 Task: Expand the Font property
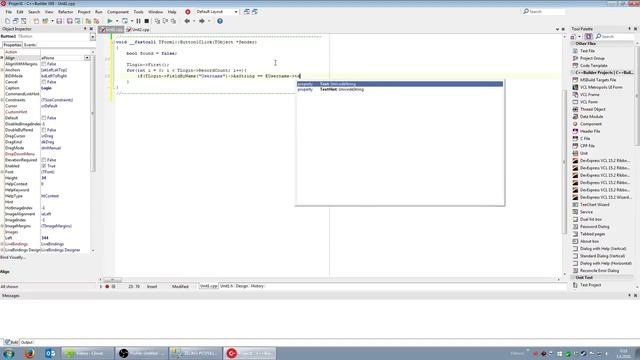tap(2, 172)
